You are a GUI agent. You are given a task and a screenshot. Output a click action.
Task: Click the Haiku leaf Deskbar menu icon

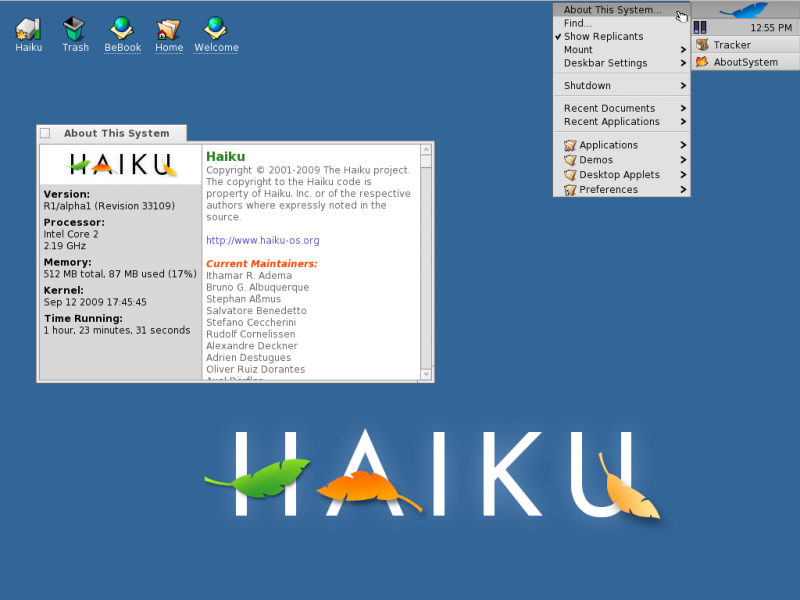point(744,10)
